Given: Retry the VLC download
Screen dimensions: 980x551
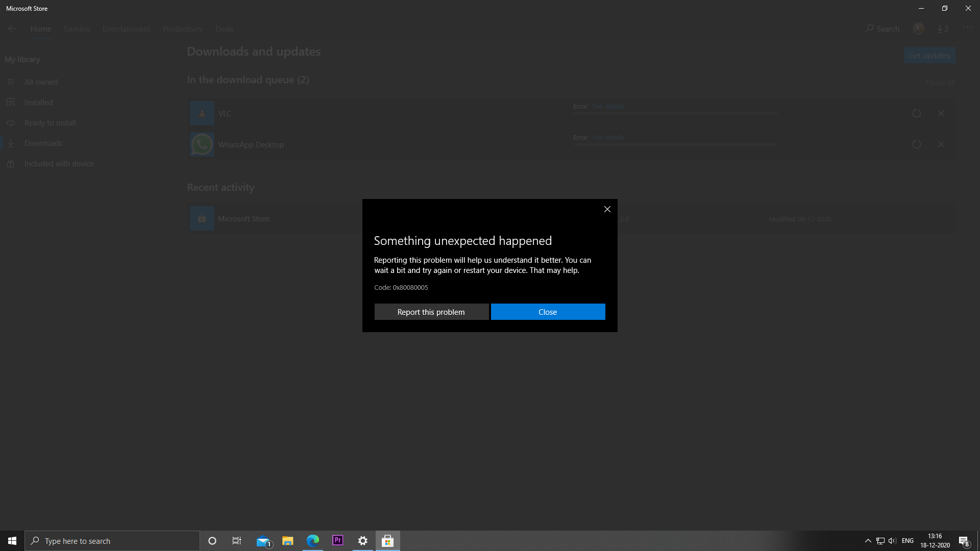Looking at the screenshot, I should pos(917,113).
